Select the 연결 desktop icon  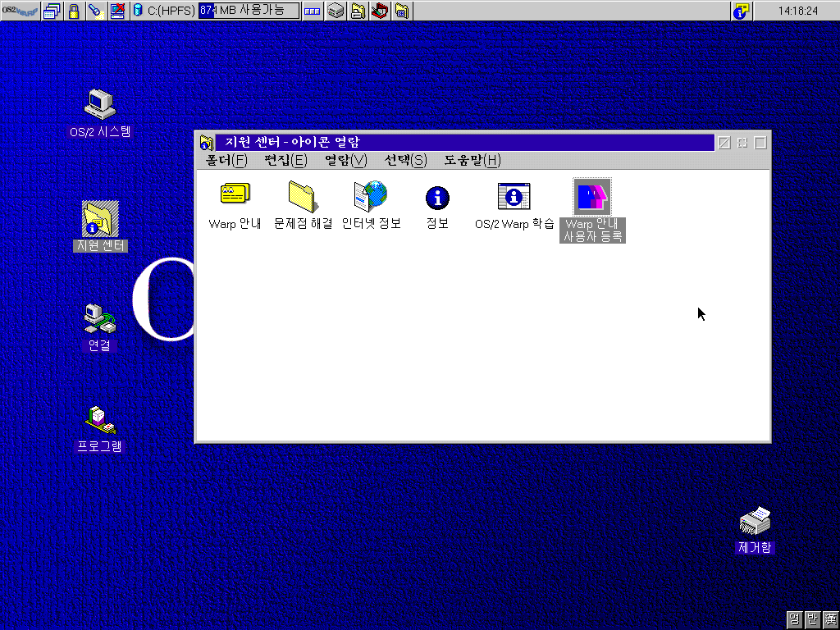point(99,328)
